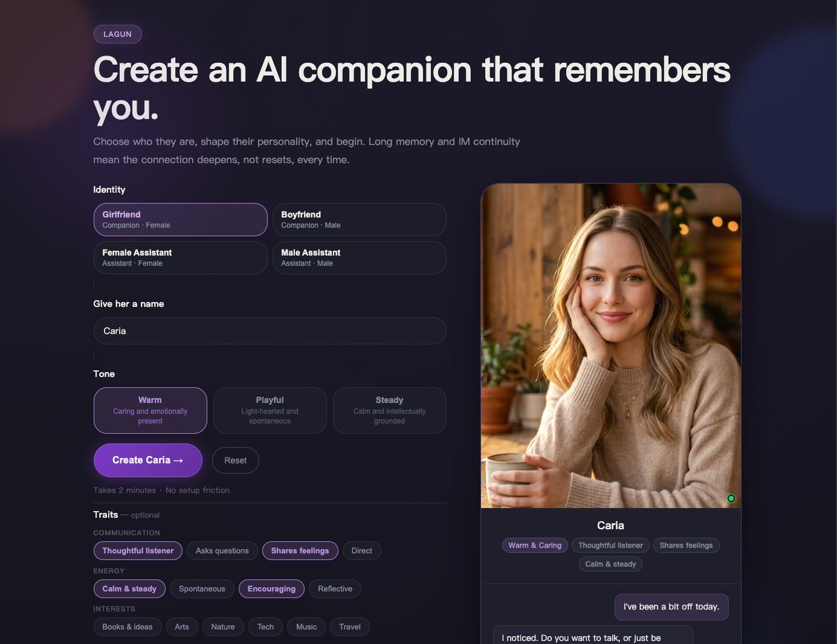837x644 pixels.
Task: Click the Create Caria button
Action: (x=147, y=460)
